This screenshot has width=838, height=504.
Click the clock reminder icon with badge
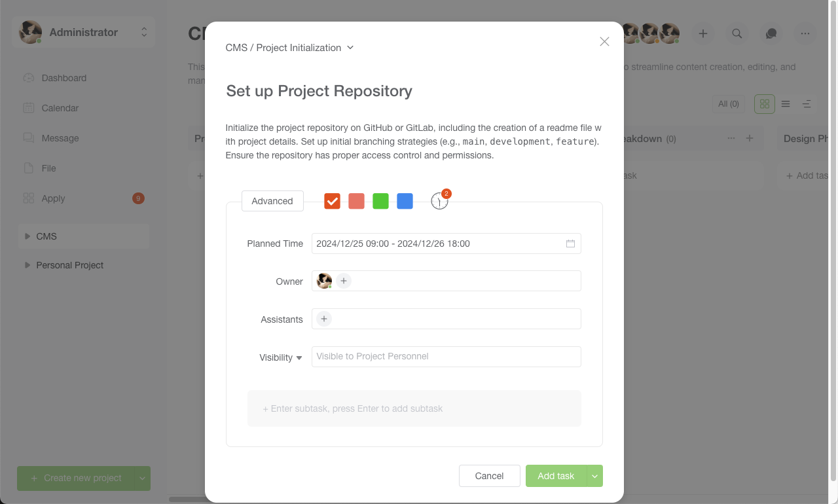click(x=439, y=202)
